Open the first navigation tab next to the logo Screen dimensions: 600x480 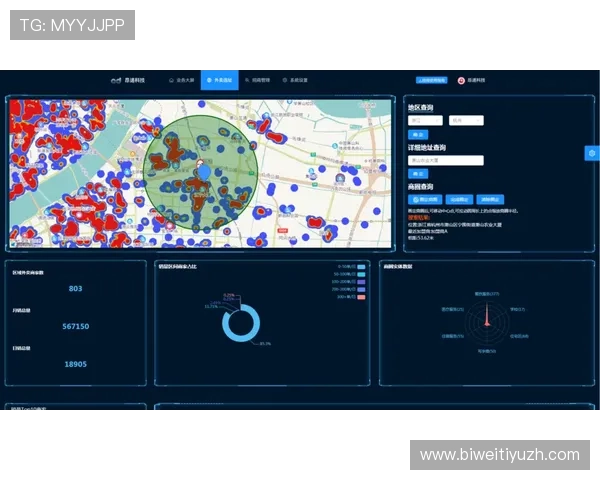[181, 80]
